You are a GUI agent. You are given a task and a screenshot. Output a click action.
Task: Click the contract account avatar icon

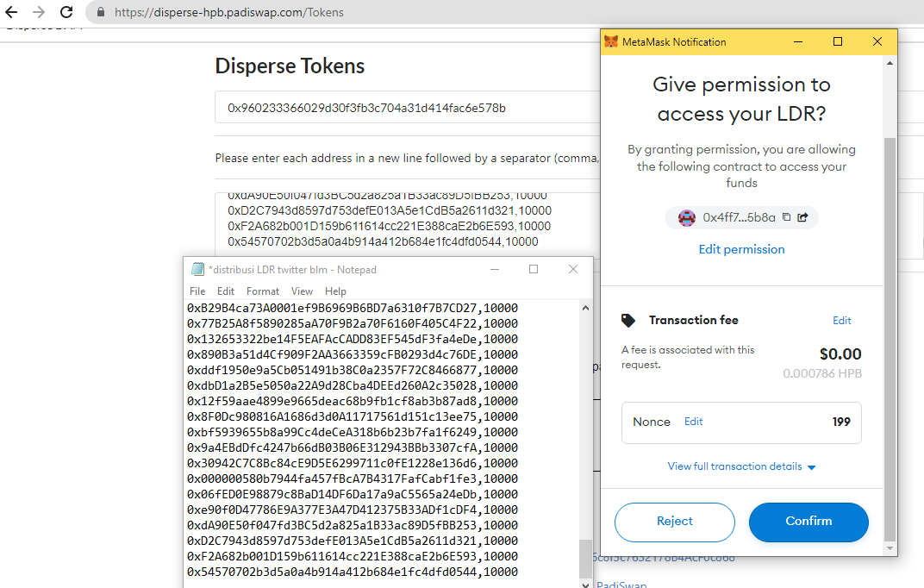point(686,217)
